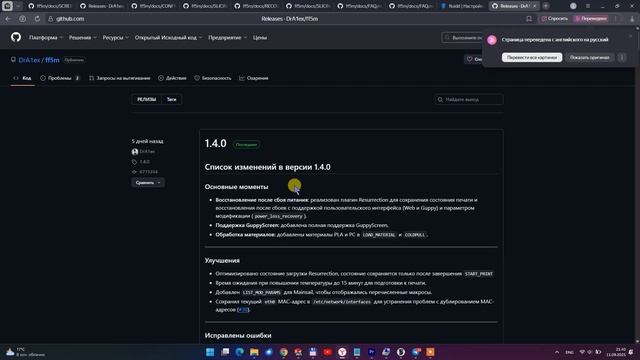Click the 1.4.0 release title
Image resolution: width=640 pixels, height=360 pixels.
[216, 144]
